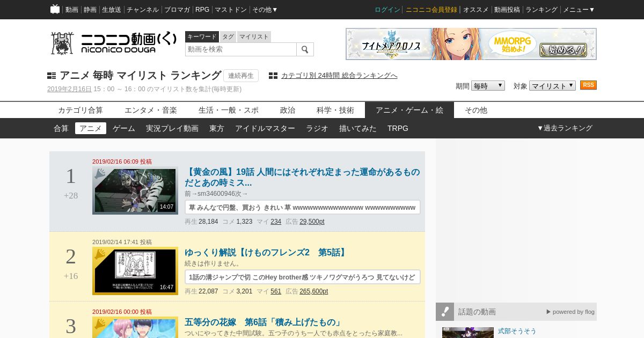
Task: Click the orange RSS feed badge
Action: tap(588, 85)
